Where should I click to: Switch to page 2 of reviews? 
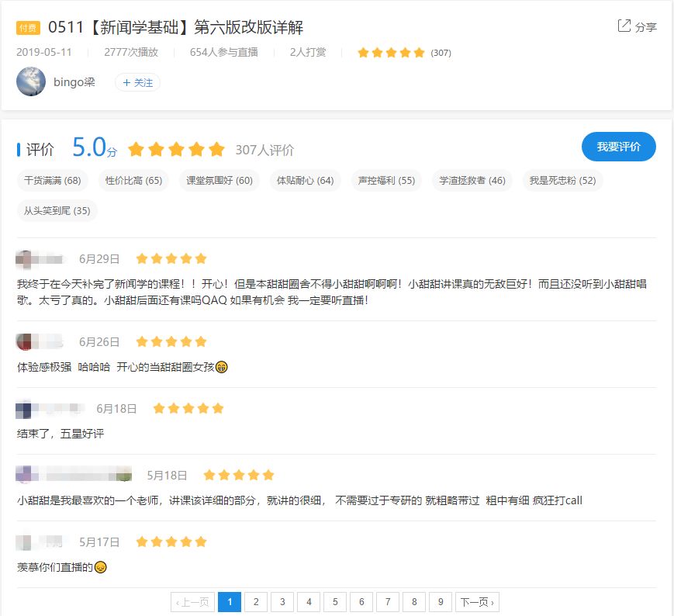pyautogui.click(x=256, y=601)
